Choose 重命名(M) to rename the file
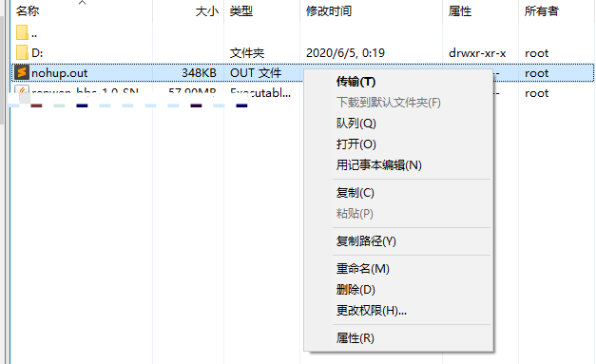 coord(362,269)
